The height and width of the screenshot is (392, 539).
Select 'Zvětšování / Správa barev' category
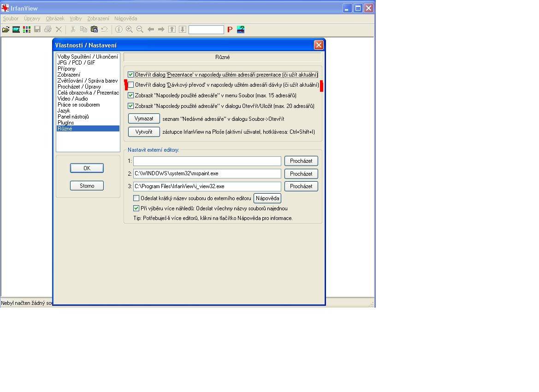point(88,81)
